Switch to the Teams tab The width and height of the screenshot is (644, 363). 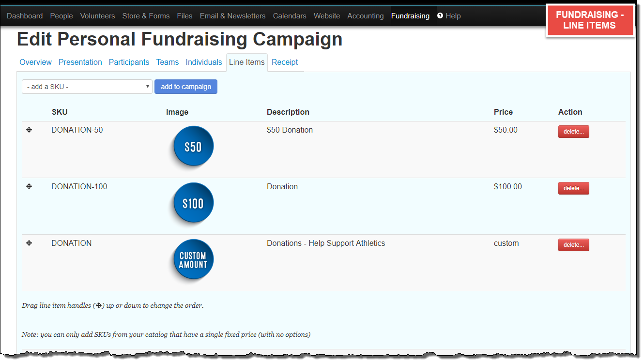pos(168,62)
